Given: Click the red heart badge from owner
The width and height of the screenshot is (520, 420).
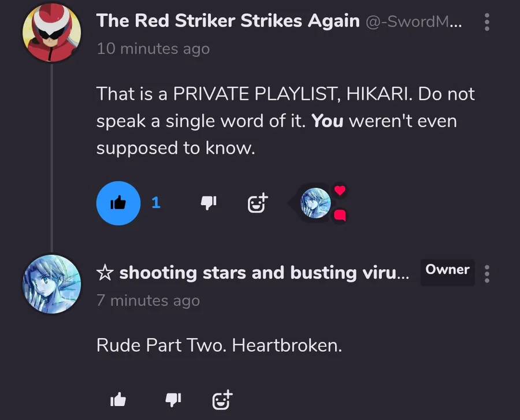Looking at the screenshot, I should tap(340, 190).
